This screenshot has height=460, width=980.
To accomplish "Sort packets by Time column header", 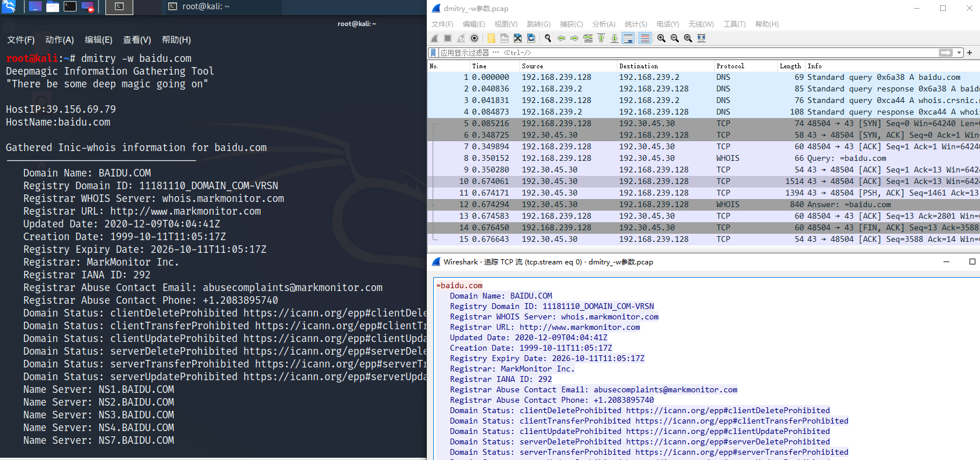I will [494, 66].
